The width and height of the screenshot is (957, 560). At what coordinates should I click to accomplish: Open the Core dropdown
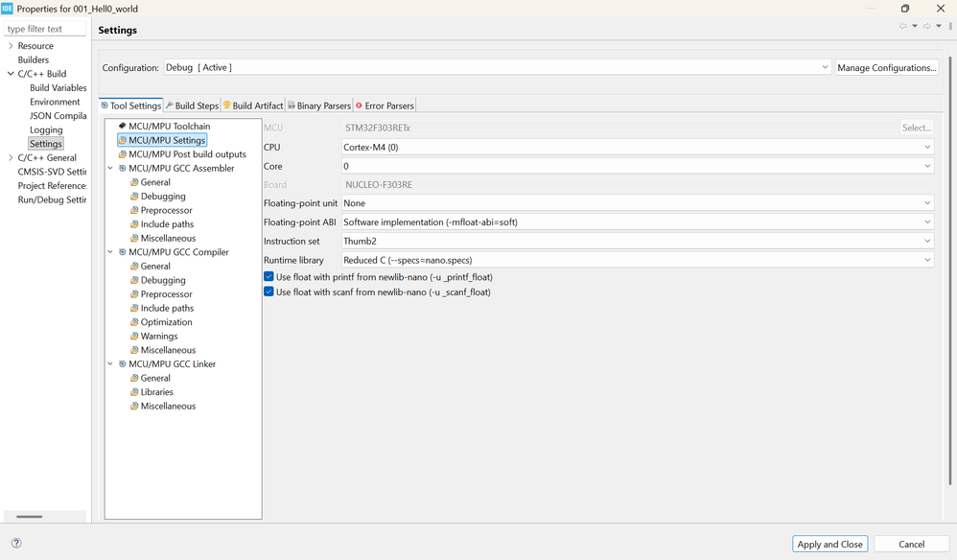pos(637,166)
